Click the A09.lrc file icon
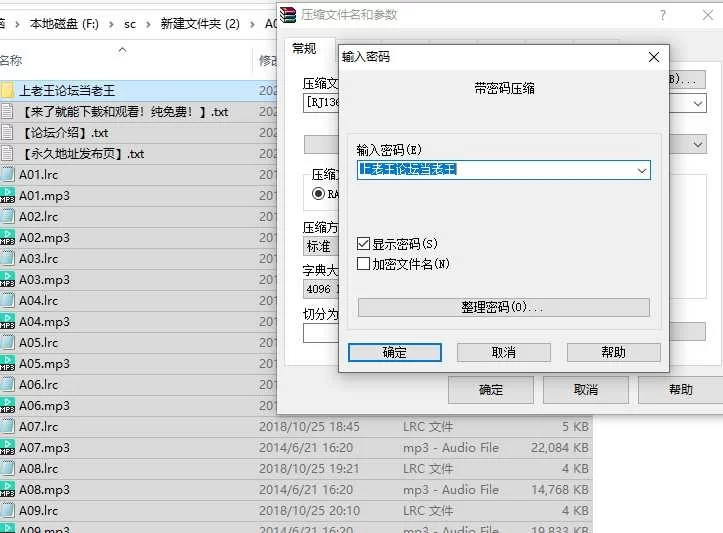The height and width of the screenshot is (533, 723). pos(7,510)
